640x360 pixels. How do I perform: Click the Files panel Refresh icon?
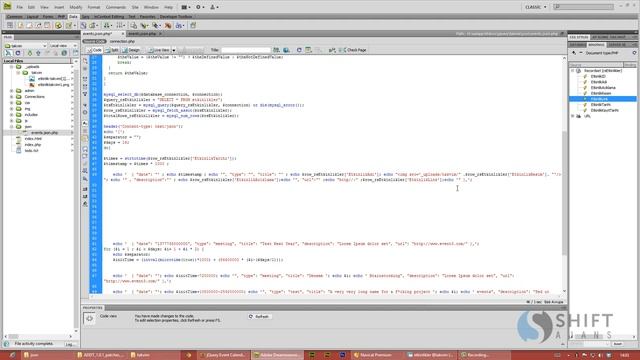click(18, 53)
